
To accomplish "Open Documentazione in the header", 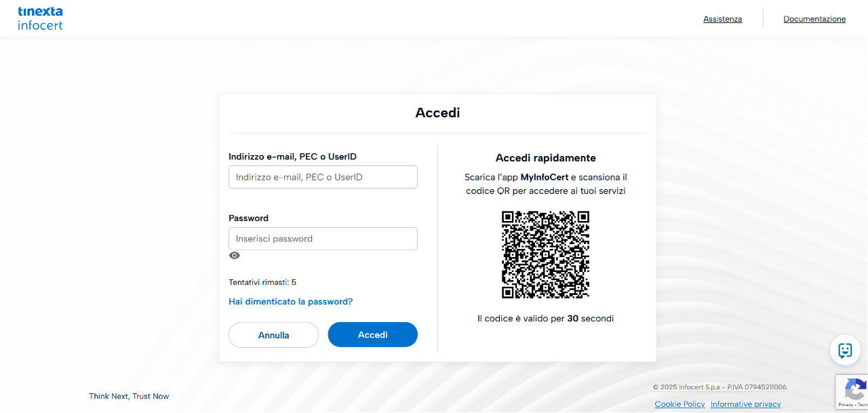I will click(814, 19).
